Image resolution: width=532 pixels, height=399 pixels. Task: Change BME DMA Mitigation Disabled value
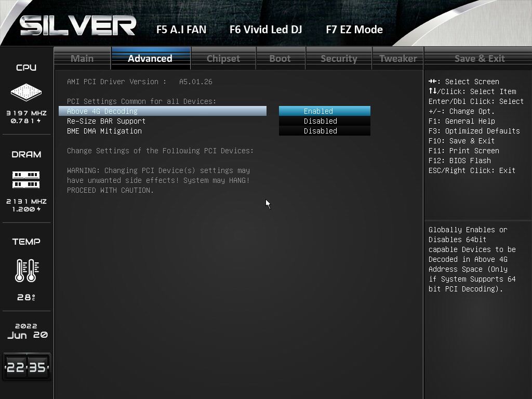tap(325, 130)
